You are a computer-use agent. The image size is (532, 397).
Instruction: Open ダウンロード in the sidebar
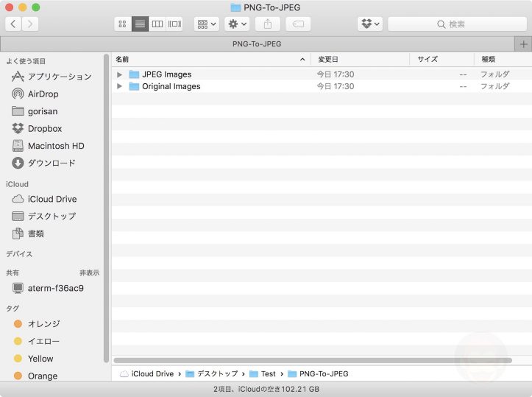(x=43, y=163)
